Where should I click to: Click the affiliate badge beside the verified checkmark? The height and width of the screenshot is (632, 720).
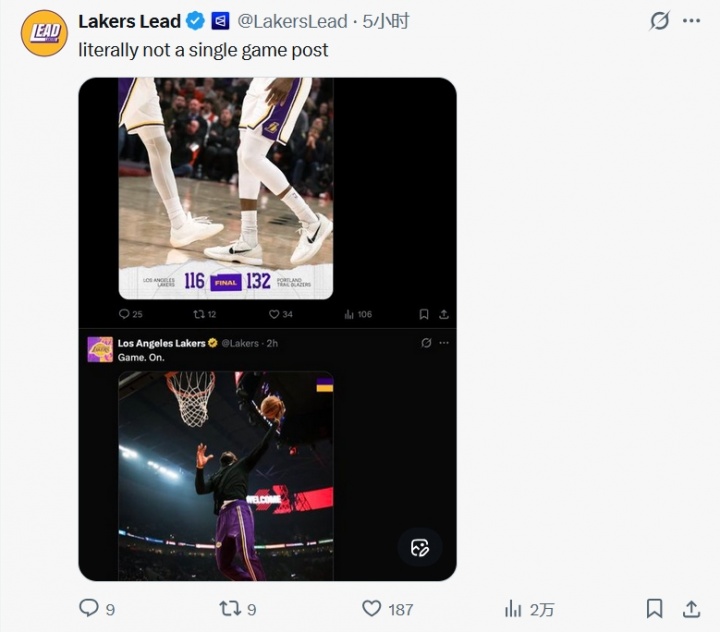(221, 21)
